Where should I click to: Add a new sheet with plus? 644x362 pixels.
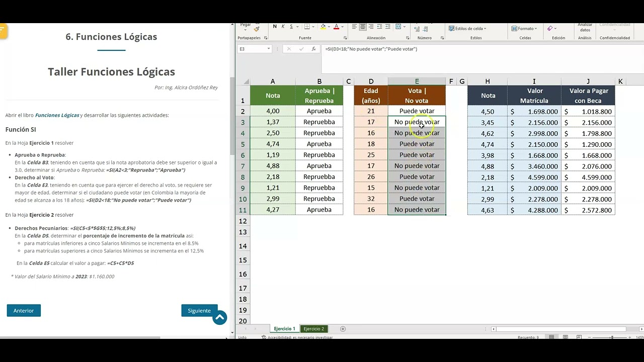[x=343, y=329]
